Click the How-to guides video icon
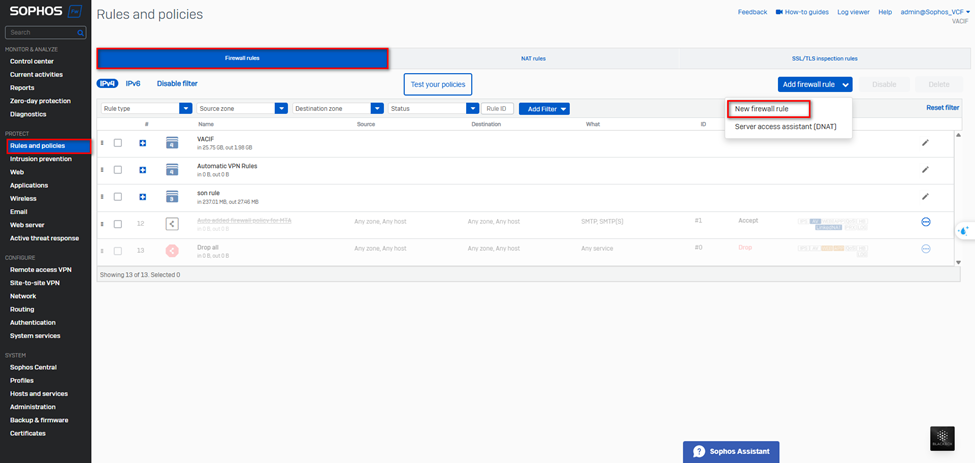Screen dimensions: 975x463 point(779,12)
